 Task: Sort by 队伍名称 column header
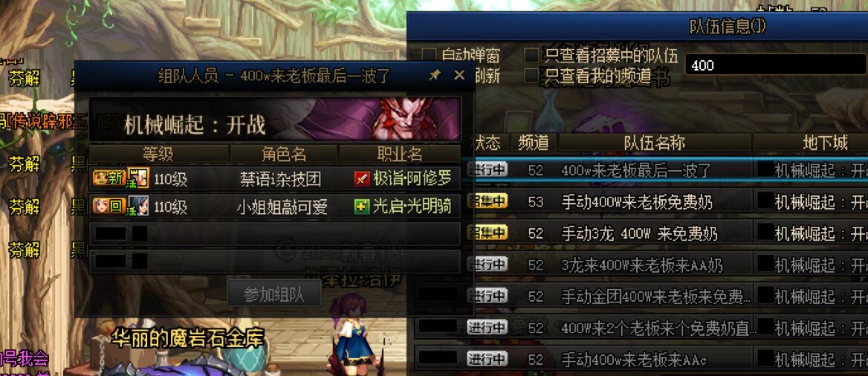[x=655, y=143]
